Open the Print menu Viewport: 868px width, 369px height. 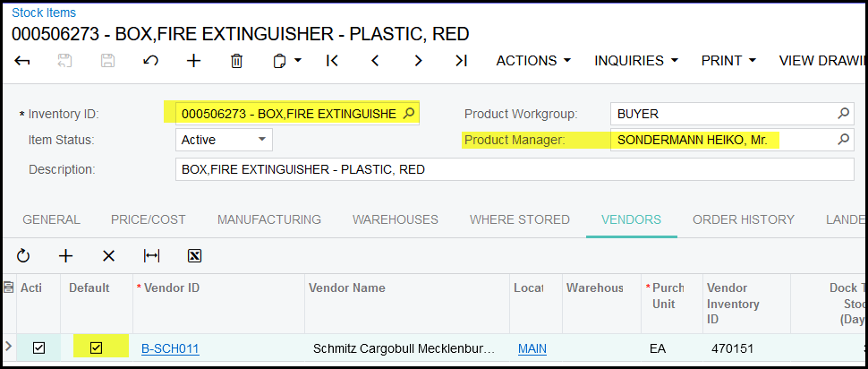pyautogui.click(x=728, y=61)
